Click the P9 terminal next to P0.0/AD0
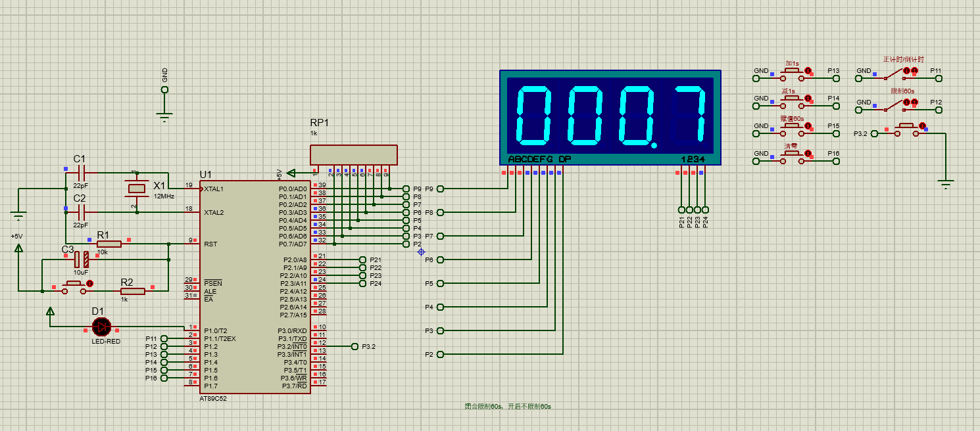This screenshot has height=431, width=980. 406,189
